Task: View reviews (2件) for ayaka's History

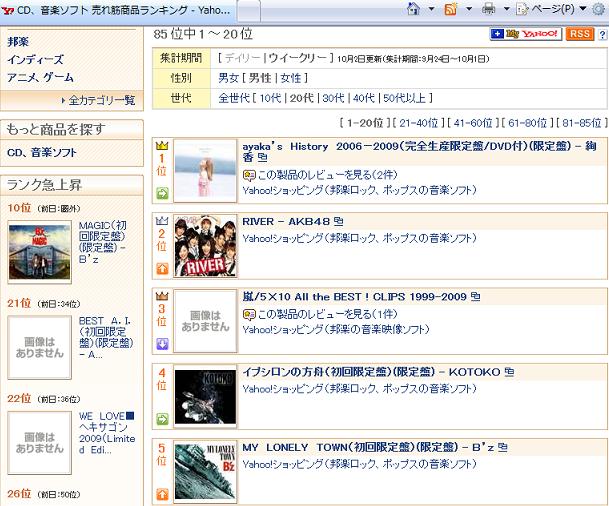Action: click(327, 175)
